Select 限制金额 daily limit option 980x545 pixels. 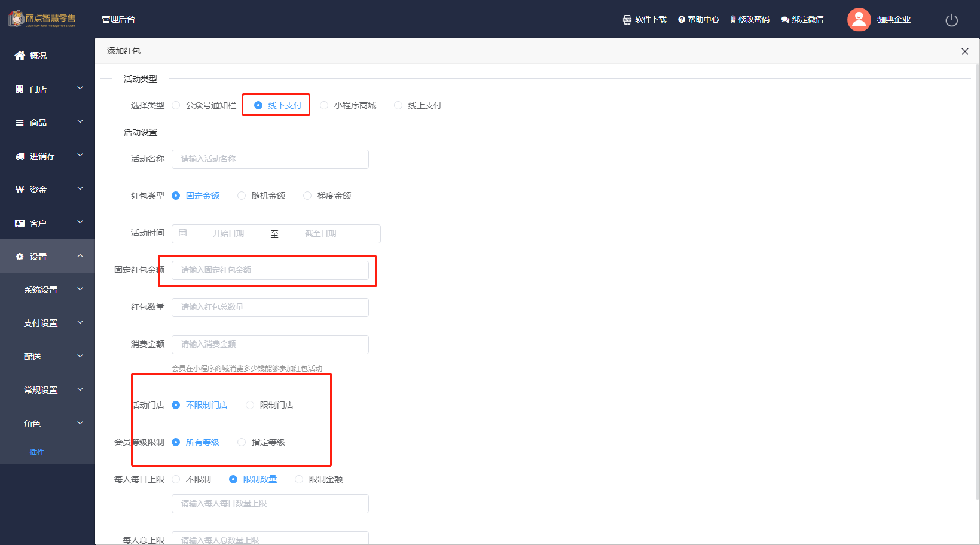319,479
